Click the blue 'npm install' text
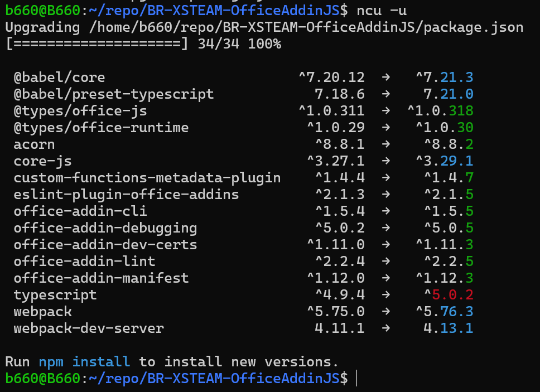Screen dimensions: 540x392 (x=84, y=362)
